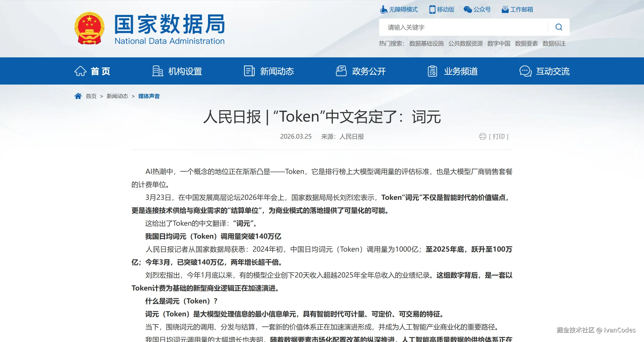
Task: Click the building icon for 机构设置
Action: (157, 71)
